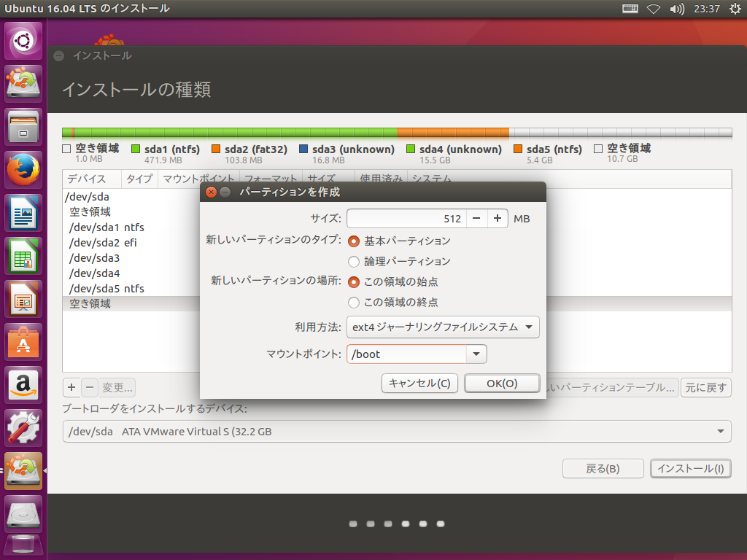Launch LibreOffice Impress
The image size is (747, 560).
click(23, 299)
